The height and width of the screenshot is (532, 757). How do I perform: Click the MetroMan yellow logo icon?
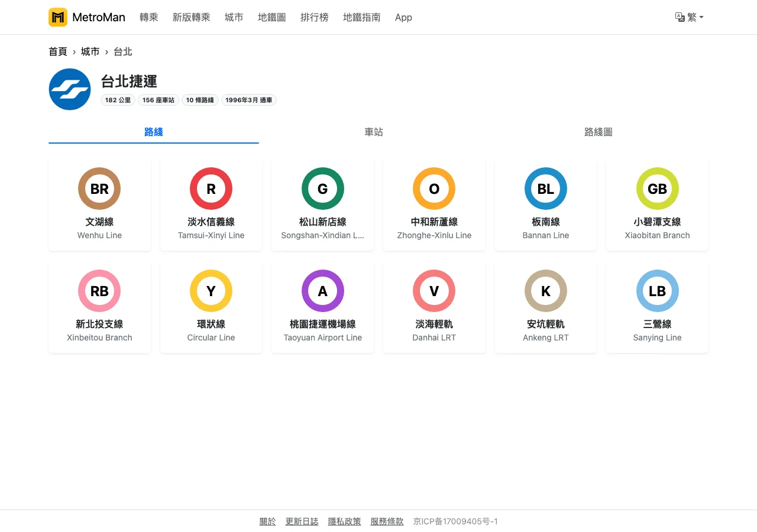(58, 17)
